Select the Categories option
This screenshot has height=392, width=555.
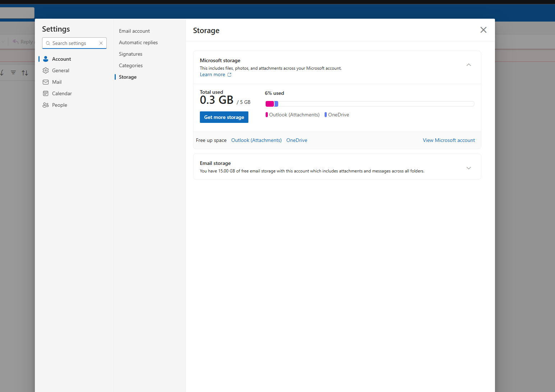(x=131, y=65)
